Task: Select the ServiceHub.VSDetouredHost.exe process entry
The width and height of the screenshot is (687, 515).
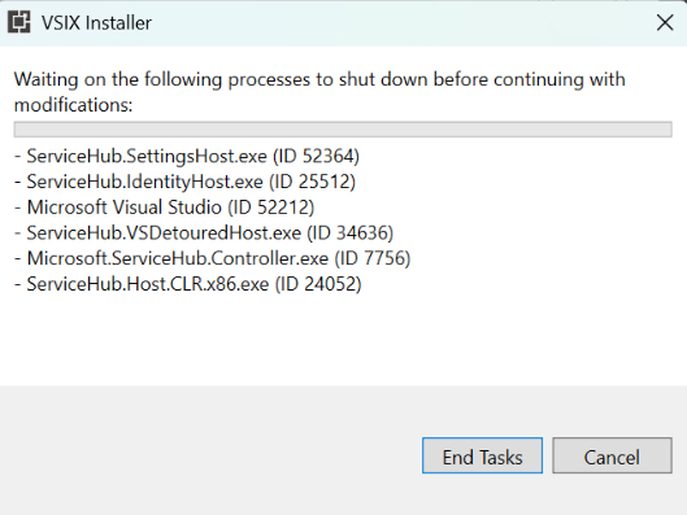Action: tap(204, 233)
